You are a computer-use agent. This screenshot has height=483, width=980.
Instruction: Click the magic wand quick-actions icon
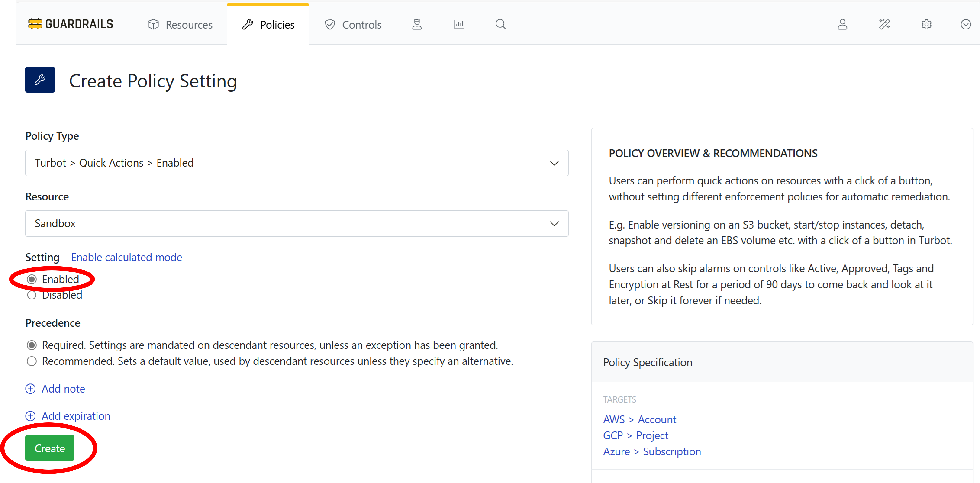[884, 24]
